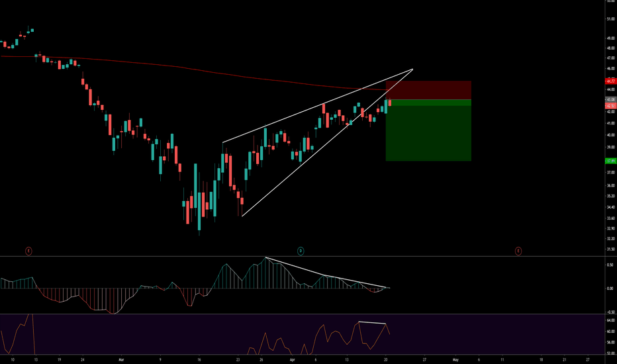The width and height of the screenshot is (617, 364).
Task: Click the 26 date on time axis
Action: [261, 359]
